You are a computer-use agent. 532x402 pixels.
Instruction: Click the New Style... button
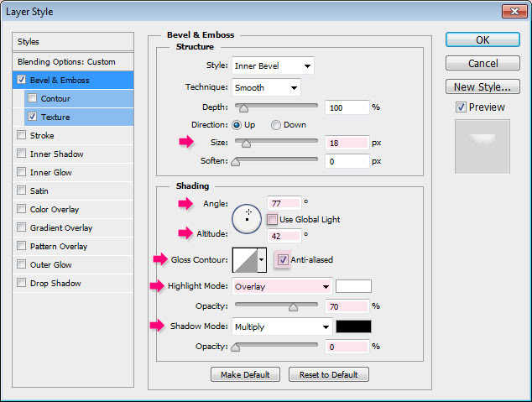pos(482,86)
